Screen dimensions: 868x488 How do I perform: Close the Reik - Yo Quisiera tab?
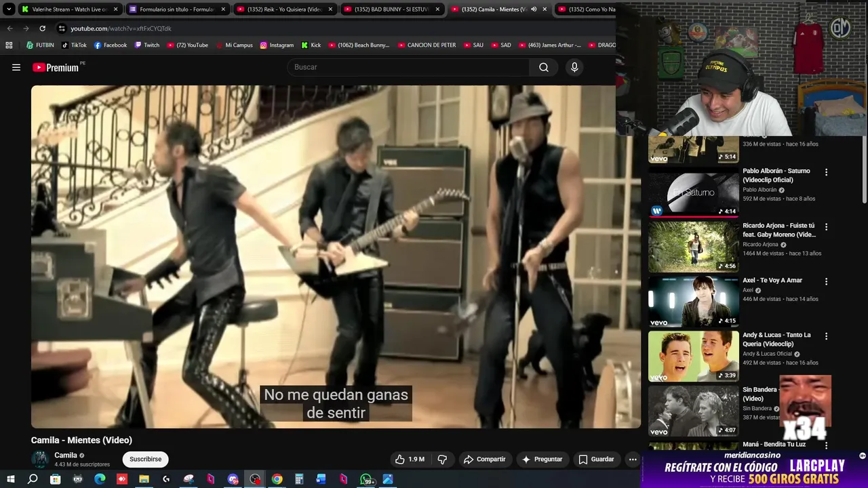(x=330, y=9)
